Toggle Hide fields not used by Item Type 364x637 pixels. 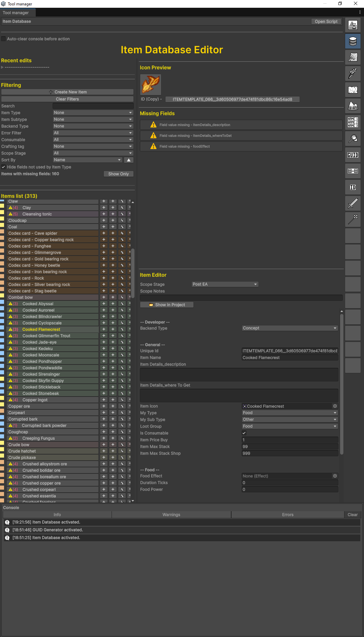coord(3,167)
